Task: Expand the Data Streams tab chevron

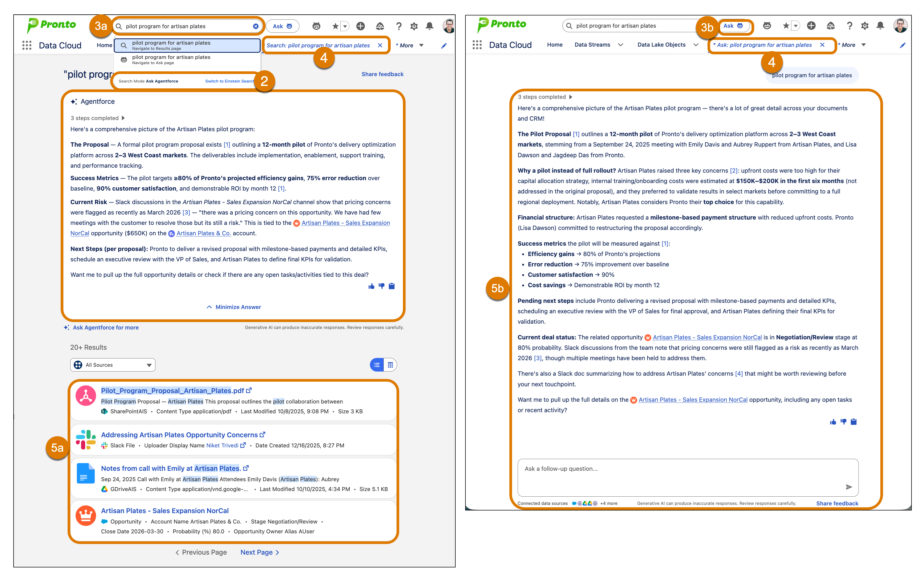Action: click(621, 45)
